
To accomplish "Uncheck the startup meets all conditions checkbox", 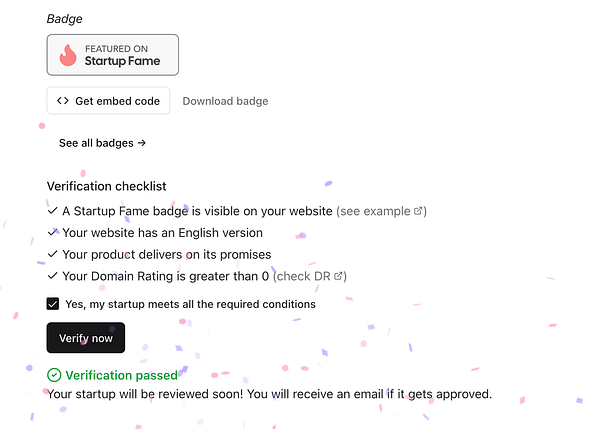I will (x=53, y=304).
